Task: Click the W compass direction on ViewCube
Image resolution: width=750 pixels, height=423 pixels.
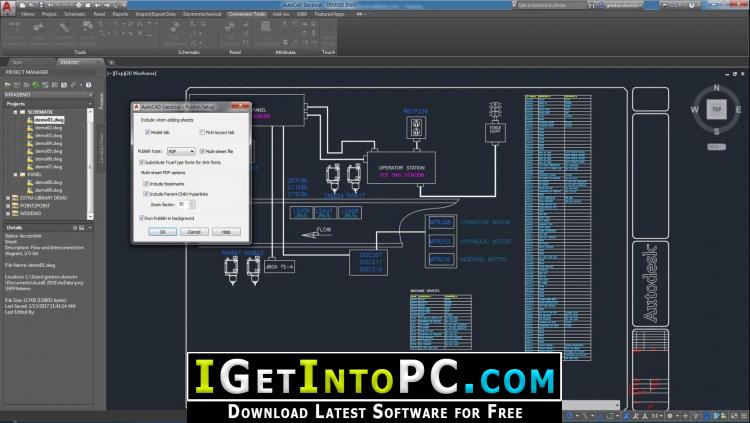Action: click(695, 110)
